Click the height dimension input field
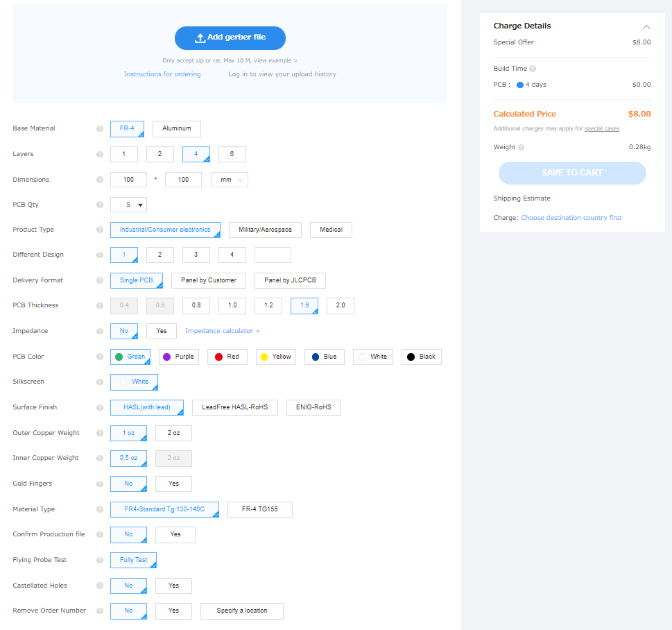The width and height of the screenshot is (672, 630). tap(183, 180)
